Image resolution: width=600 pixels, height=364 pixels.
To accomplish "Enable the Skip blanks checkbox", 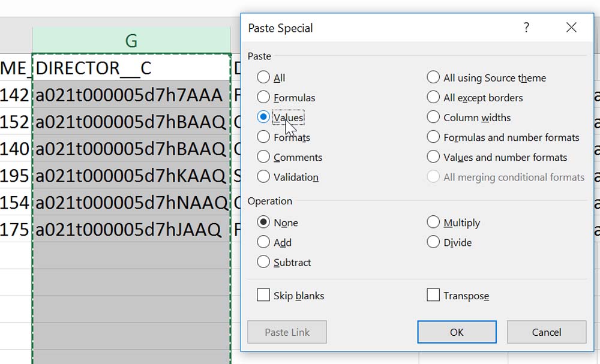I will [263, 295].
